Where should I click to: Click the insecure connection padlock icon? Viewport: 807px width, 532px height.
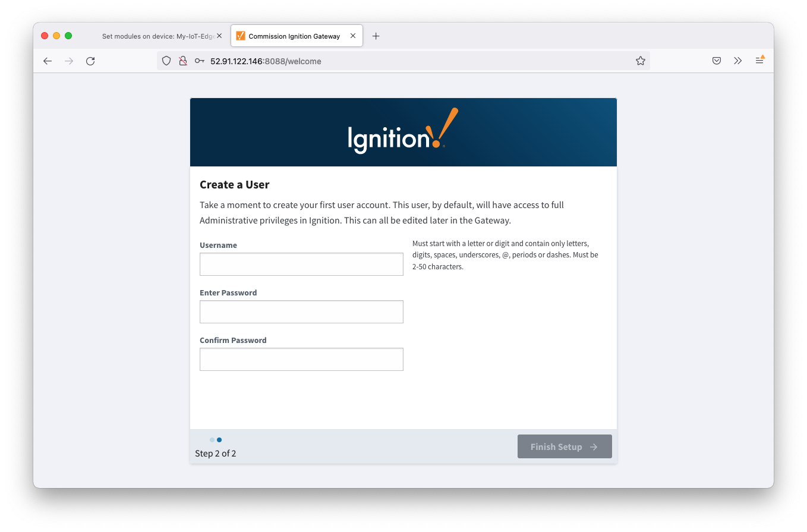click(x=183, y=61)
